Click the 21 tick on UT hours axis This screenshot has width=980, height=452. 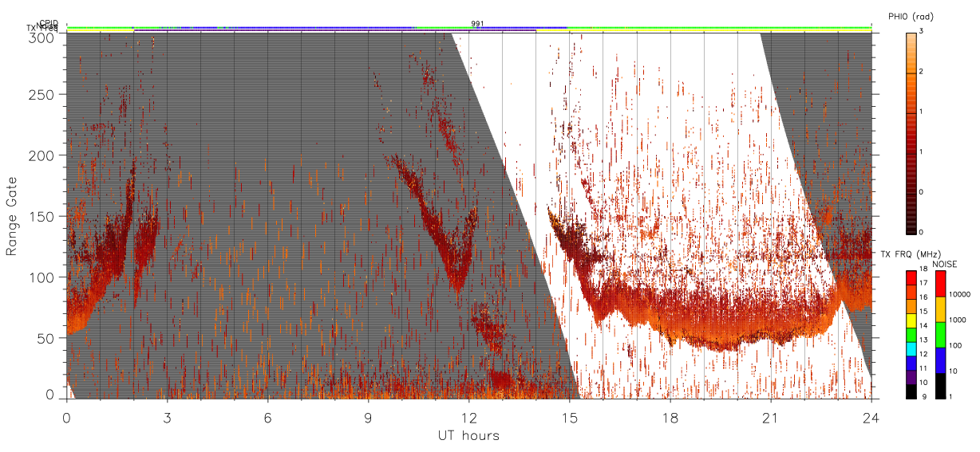pos(771,416)
